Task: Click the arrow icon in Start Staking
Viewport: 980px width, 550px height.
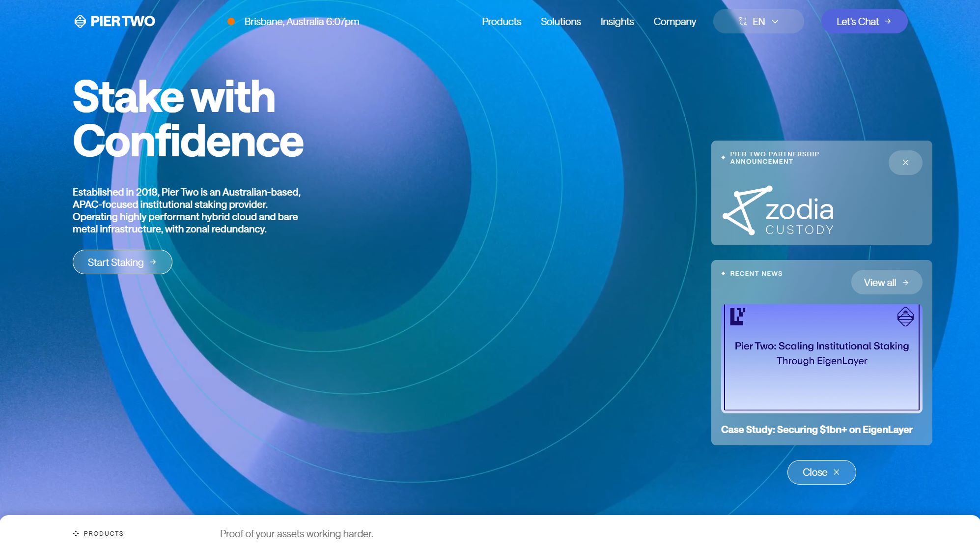Action: point(153,262)
